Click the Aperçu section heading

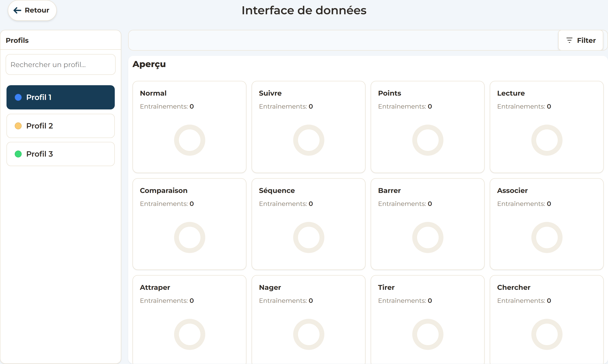coord(149,64)
